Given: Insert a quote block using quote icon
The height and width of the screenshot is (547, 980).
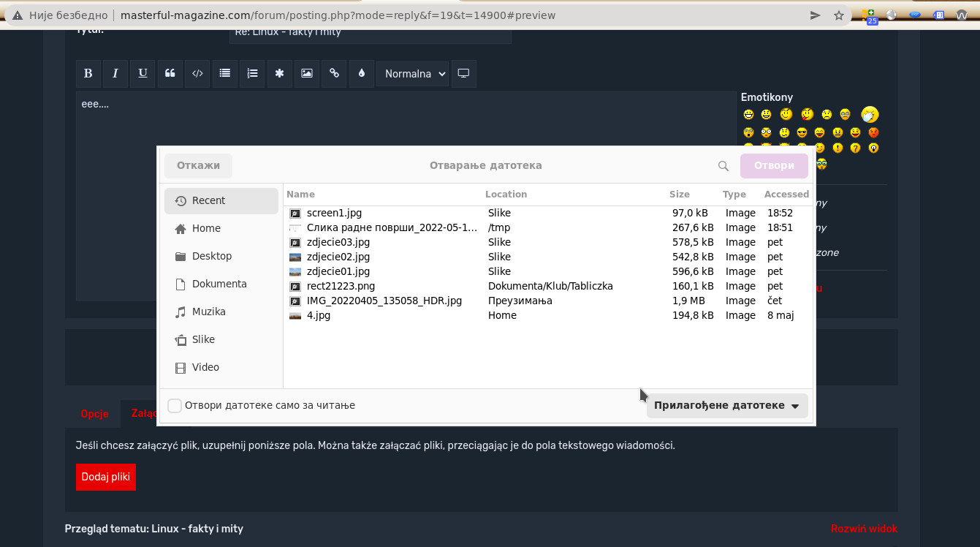Looking at the screenshot, I should (170, 73).
